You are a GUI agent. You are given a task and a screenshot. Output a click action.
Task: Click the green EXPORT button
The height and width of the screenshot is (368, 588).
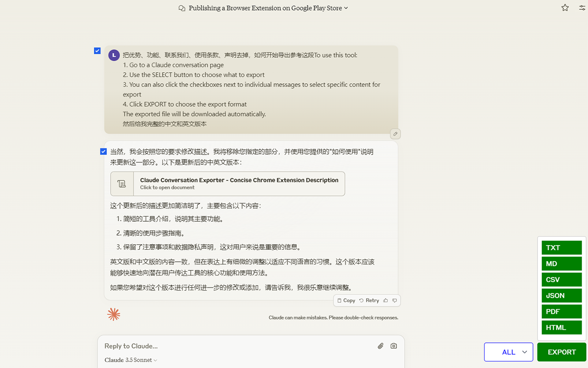pyautogui.click(x=562, y=352)
